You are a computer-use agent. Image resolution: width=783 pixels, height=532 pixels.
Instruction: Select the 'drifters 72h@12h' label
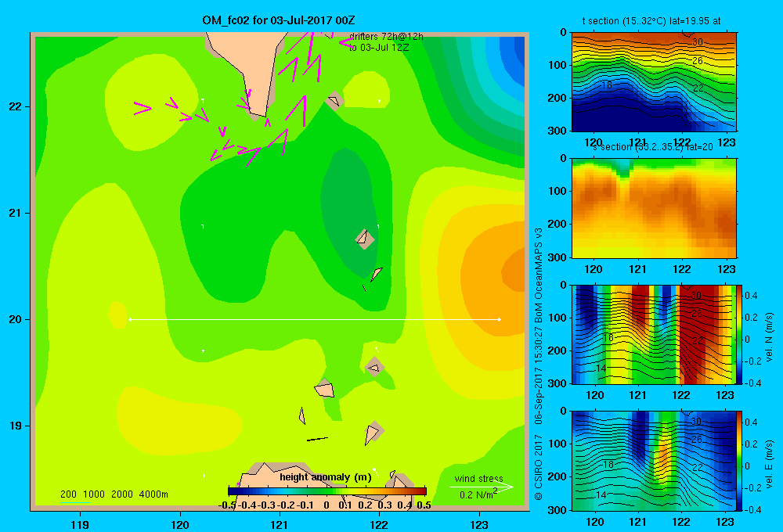coord(386,37)
